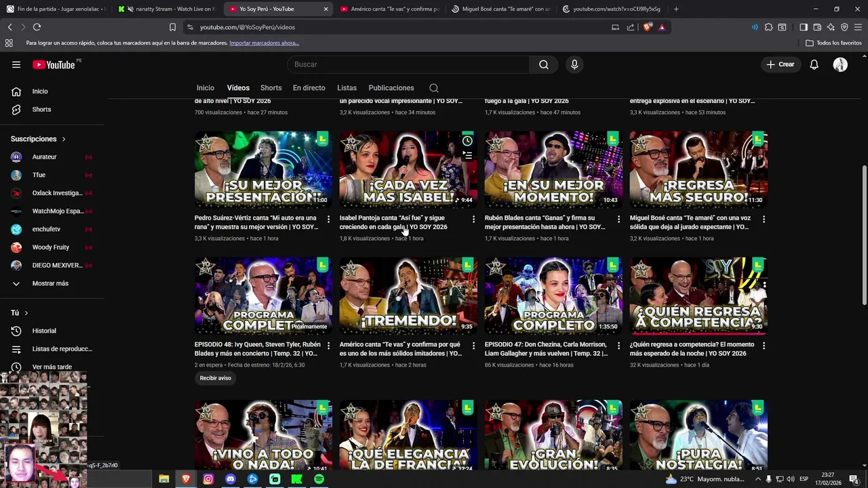
Task: Add Isabel Pantoja video to Watch Later
Action: click(467, 141)
